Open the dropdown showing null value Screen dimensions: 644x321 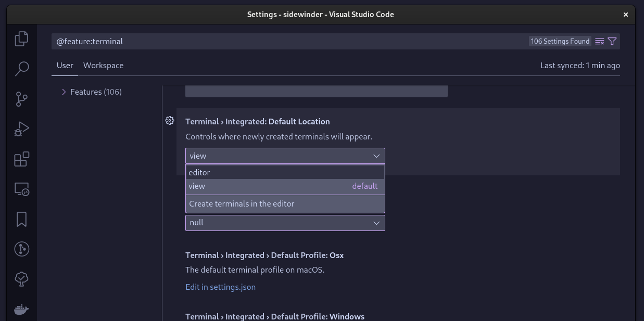[x=285, y=223]
